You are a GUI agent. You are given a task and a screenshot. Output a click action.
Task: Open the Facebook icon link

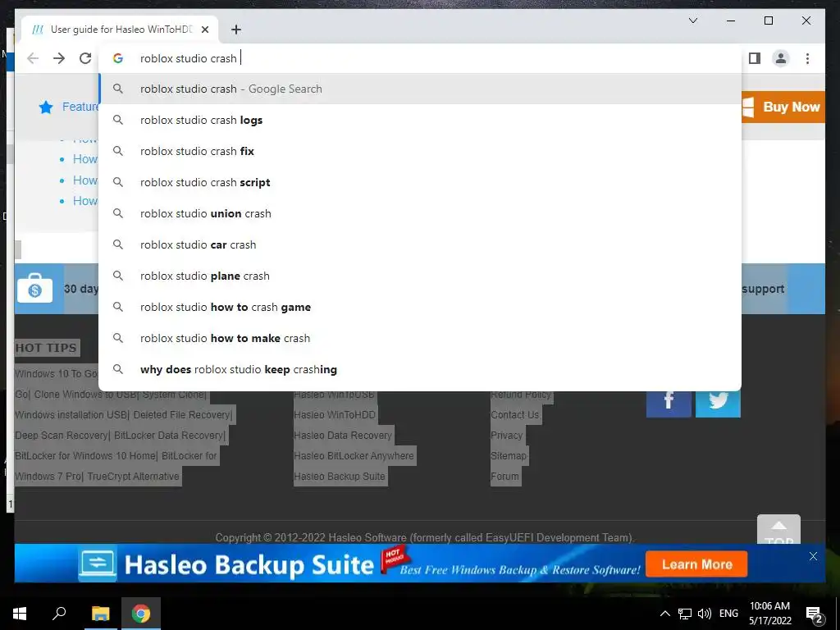(x=669, y=403)
